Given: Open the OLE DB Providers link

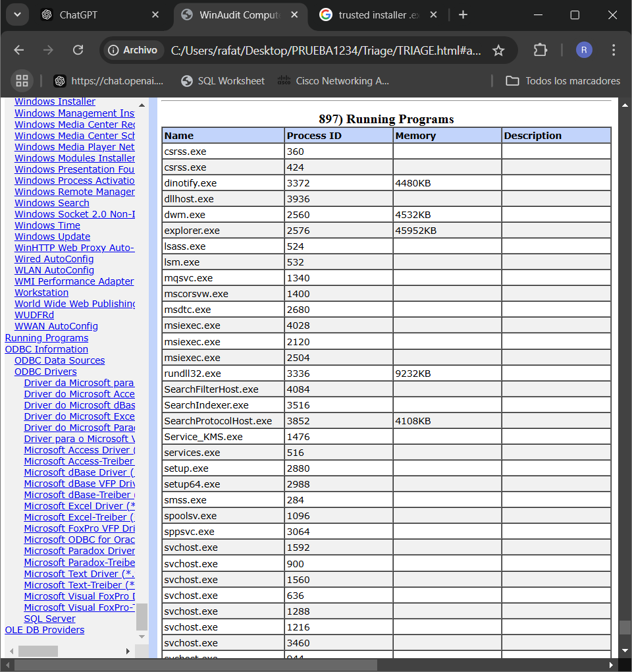Looking at the screenshot, I should click(45, 630).
